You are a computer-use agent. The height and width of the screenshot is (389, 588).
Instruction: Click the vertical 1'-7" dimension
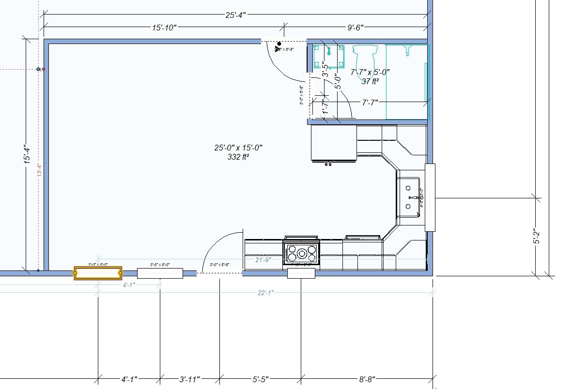pyautogui.click(x=326, y=107)
